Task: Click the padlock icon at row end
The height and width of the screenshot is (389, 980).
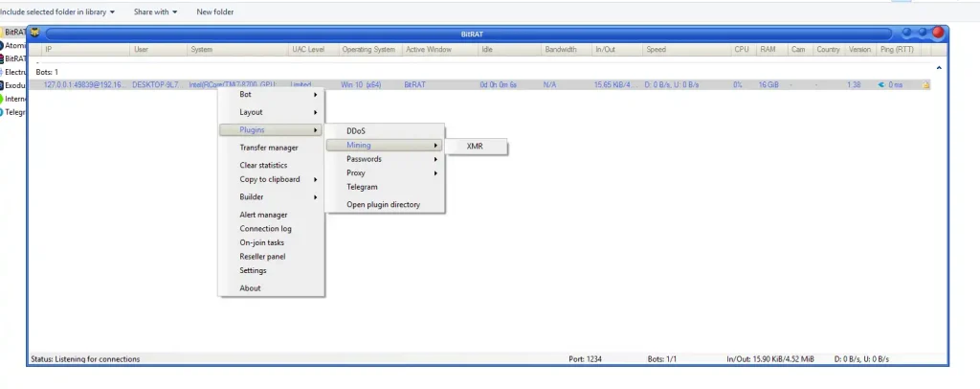Action: pos(925,85)
